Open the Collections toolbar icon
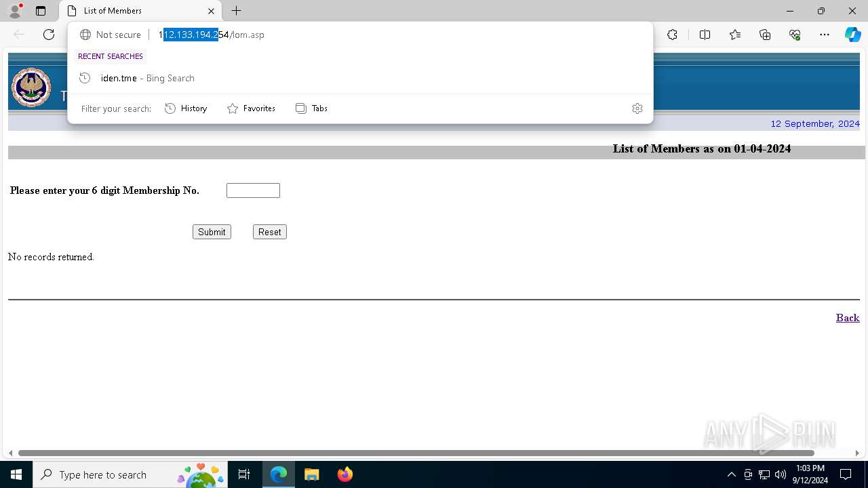 (x=765, y=35)
